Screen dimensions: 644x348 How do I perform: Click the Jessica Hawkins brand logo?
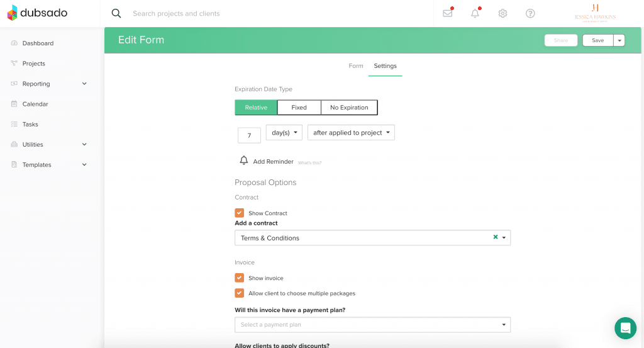(x=595, y=13)
